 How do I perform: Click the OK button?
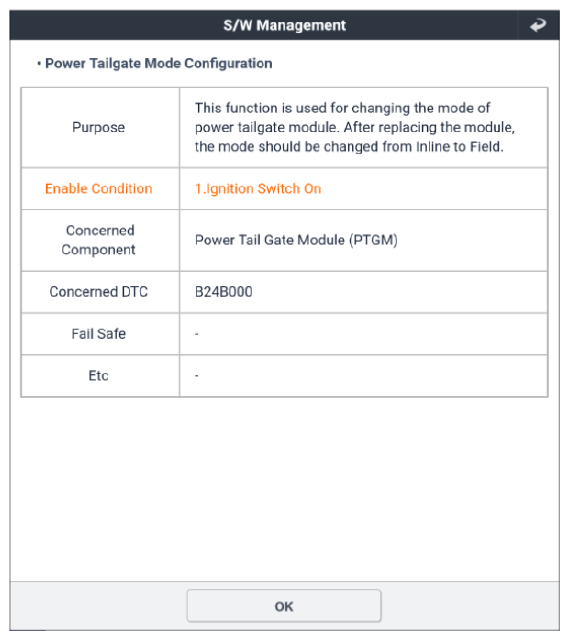click(284, 606)
